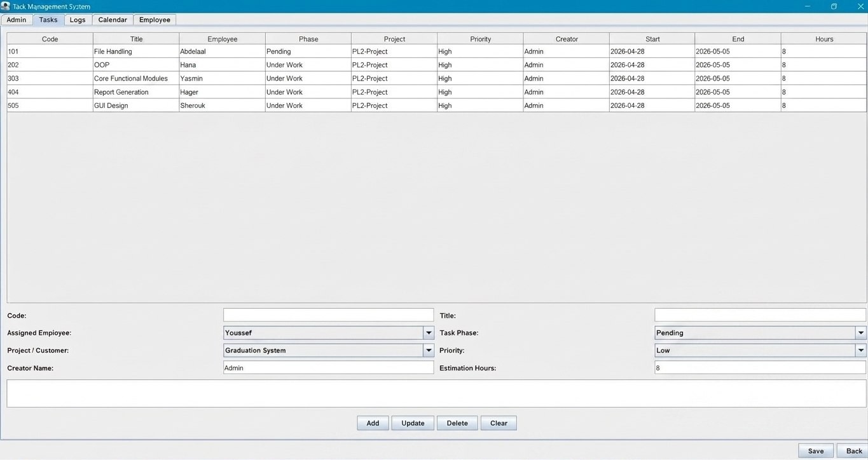Open the Logs tab
Viewport: 868px width, 460px height.
click(x=78, y=20)
